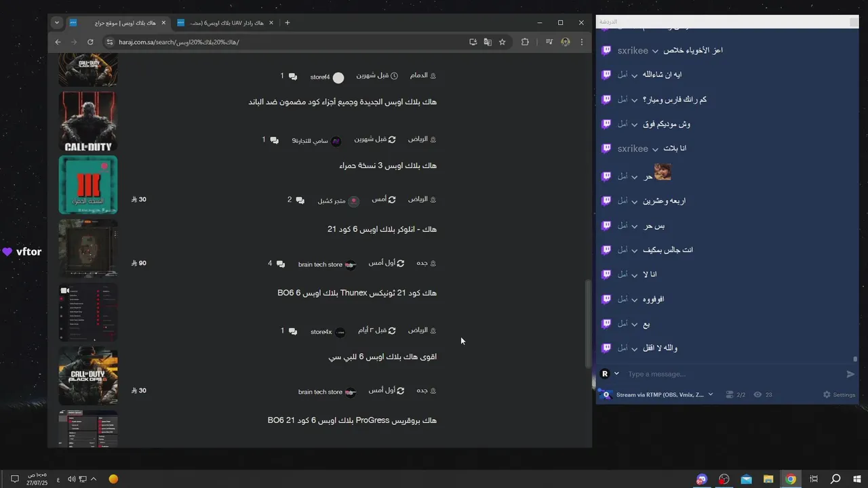
Task: Open seller 'متجر كشيل' profile
Action: tap(338, 201)
